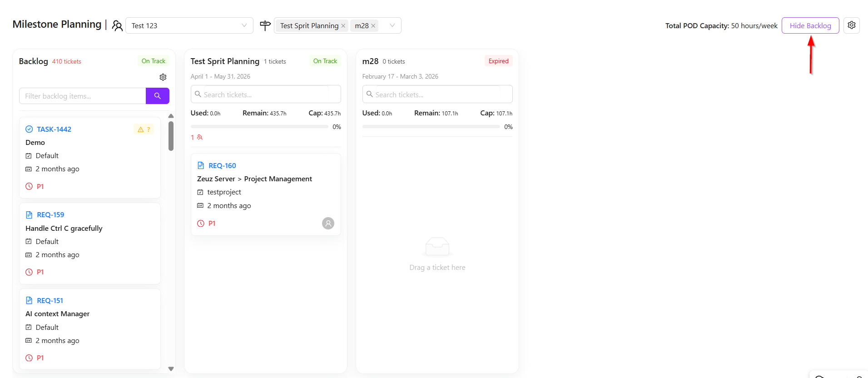Click the unassigned users icon in Test Sprit Planning
Image resolution: width=868 pixels, height=378 pixels.
[x=199, y=137]
